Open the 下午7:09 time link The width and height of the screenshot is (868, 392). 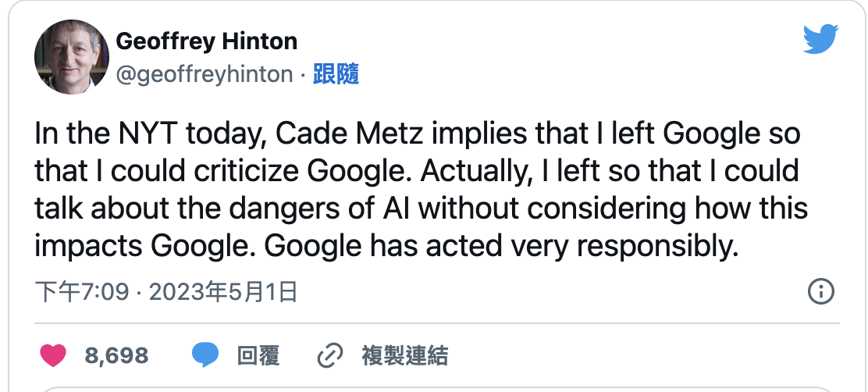[83, 293]
